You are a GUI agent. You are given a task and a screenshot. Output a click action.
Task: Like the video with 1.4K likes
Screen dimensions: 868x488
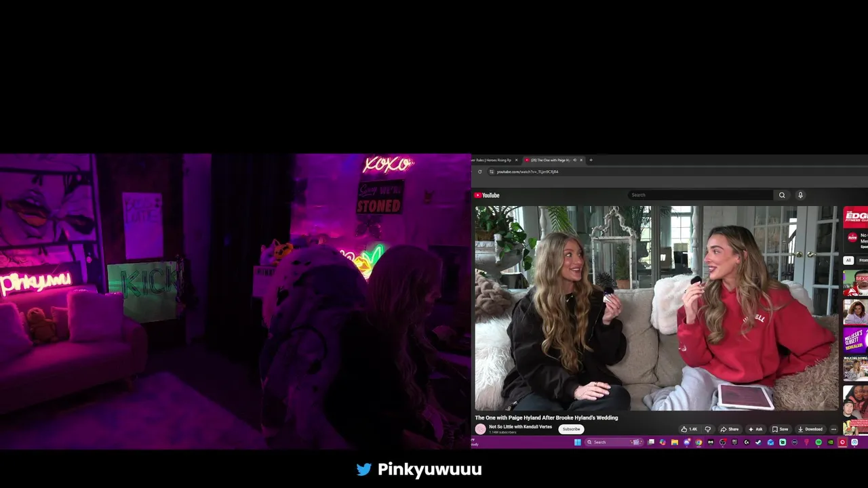690,429
